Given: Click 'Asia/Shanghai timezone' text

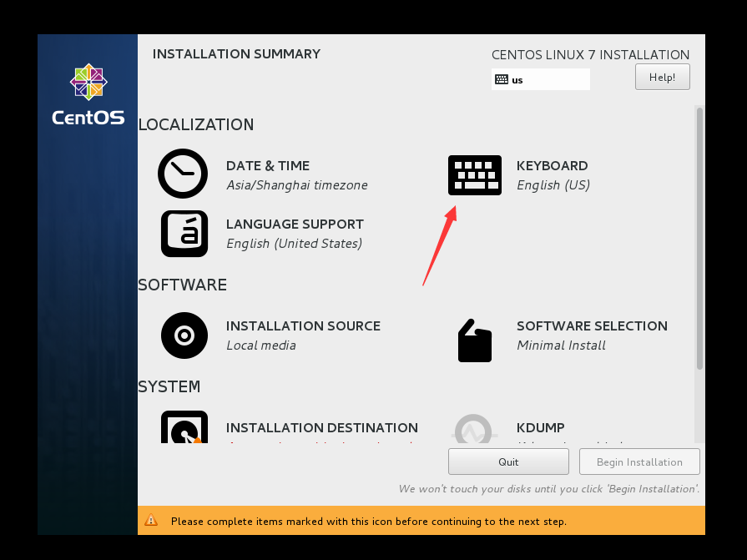Looking at the screenshot, I should [x=297, y=185].
